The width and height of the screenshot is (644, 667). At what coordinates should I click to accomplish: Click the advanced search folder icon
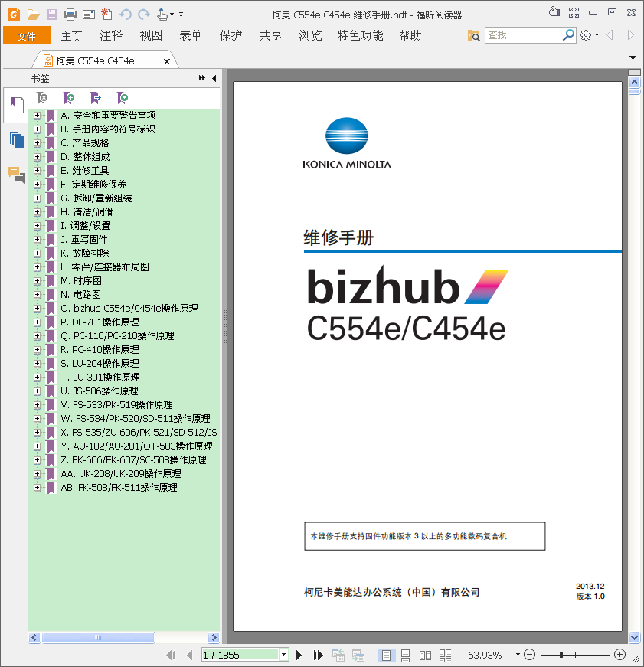tap(473, 35)
